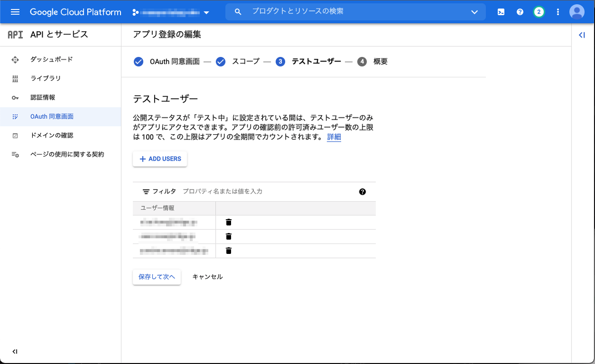Screen dimensions: 595x364
Task: Activate Cloud Shell terminal icon
Action: click(501, 12)
